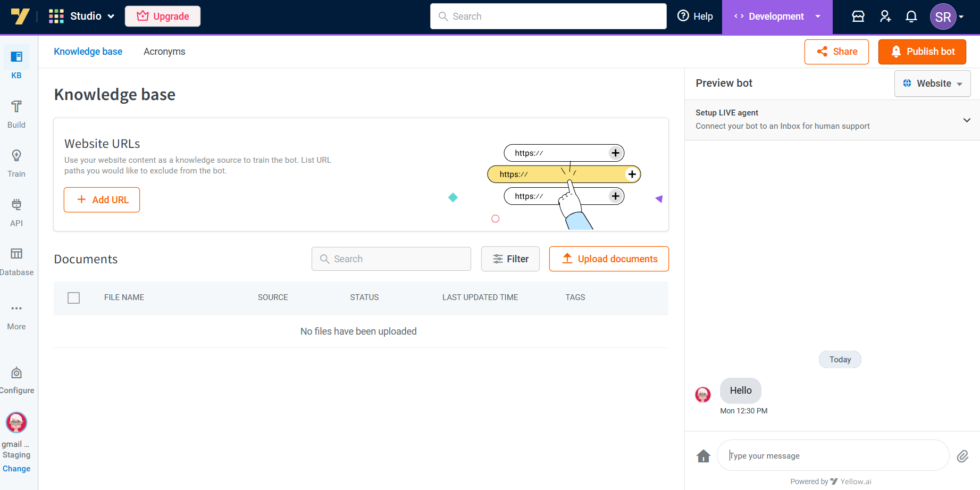The height and width of the screenshot is (490, 980).
Task: Click the notifications bell icon
Action: (x=911, y=16)
